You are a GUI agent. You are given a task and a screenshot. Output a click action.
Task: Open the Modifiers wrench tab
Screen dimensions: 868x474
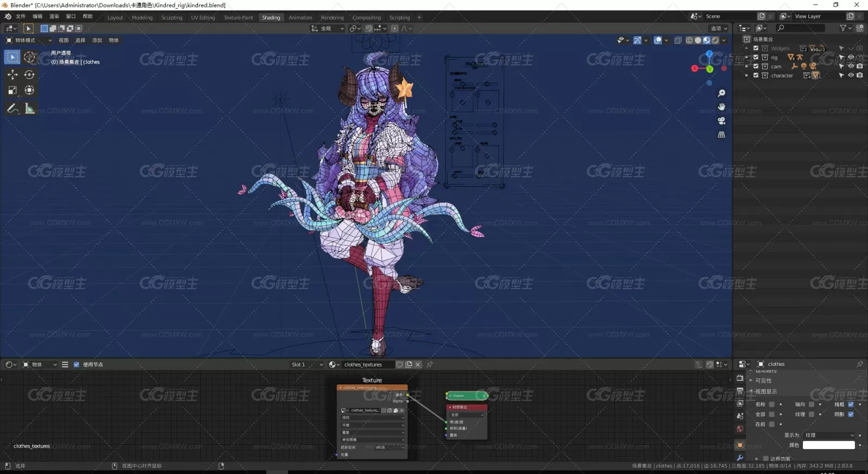pyautogui.click(x=740, y=457)
